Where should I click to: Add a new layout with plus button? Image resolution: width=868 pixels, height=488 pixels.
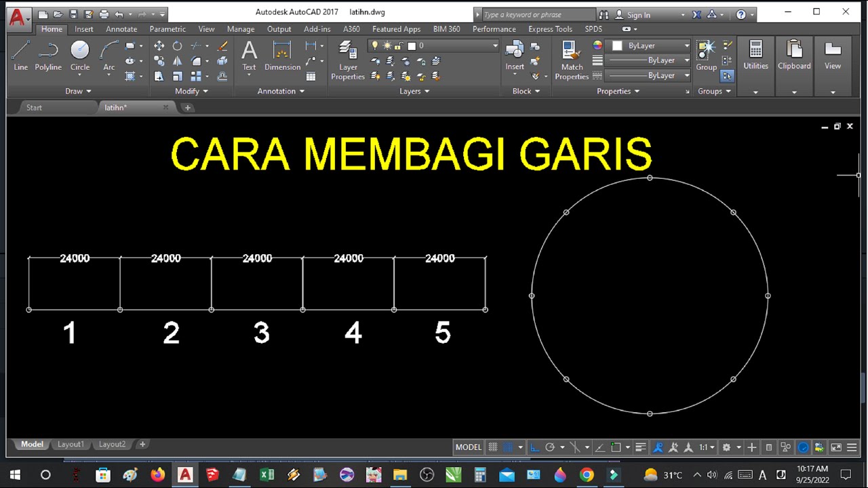click(x=142, y=444)
